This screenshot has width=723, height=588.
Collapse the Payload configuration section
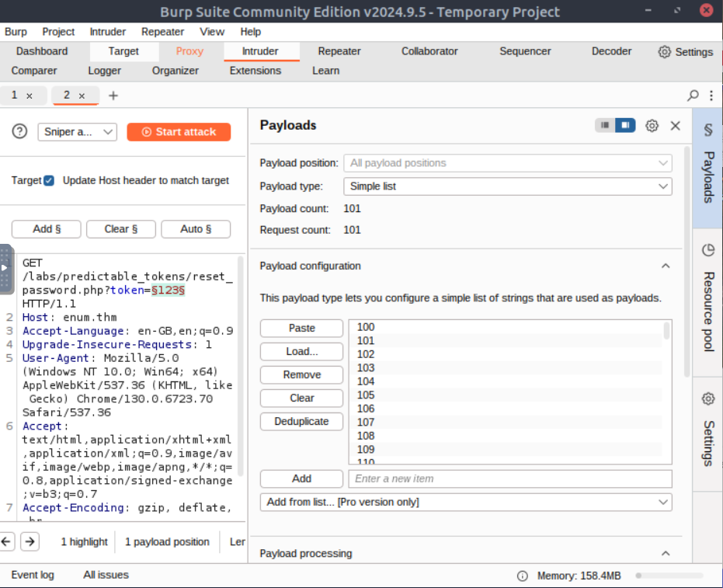click(666, 266)
